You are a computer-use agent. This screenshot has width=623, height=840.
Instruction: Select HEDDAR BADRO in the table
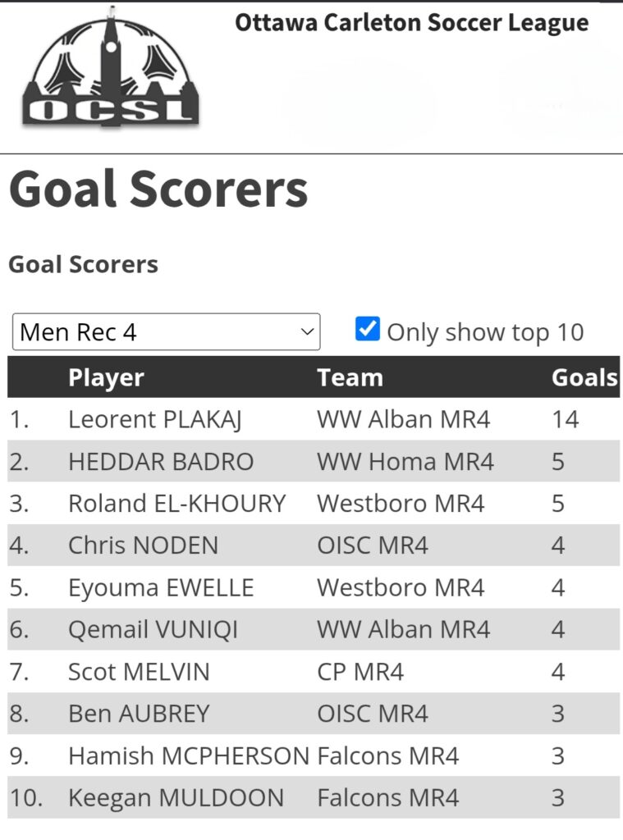click(161, 462)
